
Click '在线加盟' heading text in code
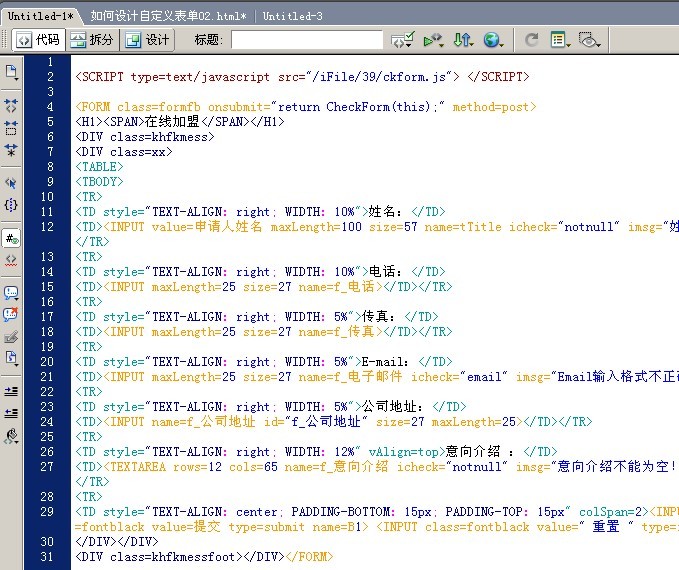point(172,122)
